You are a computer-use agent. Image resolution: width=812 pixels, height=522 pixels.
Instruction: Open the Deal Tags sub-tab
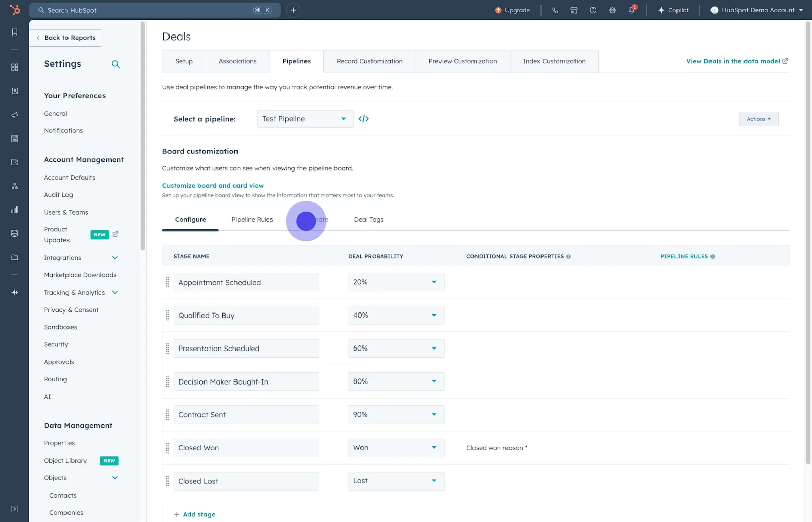point(368,220)
